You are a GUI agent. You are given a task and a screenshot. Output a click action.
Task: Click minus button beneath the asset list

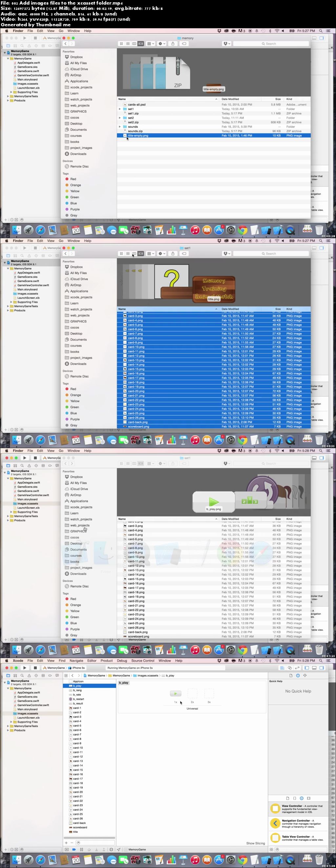[x=73, y=842]
